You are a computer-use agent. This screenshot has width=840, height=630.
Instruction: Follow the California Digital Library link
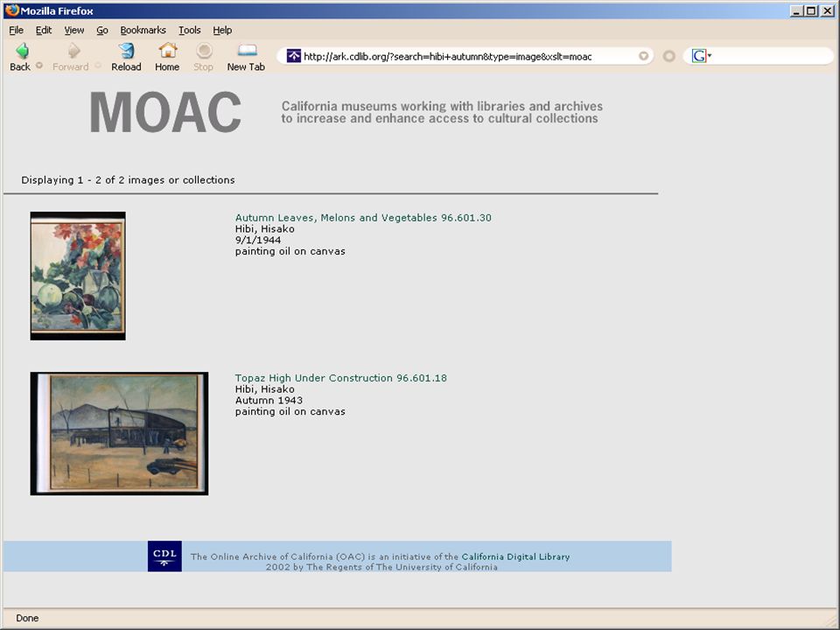coord(515,556)
